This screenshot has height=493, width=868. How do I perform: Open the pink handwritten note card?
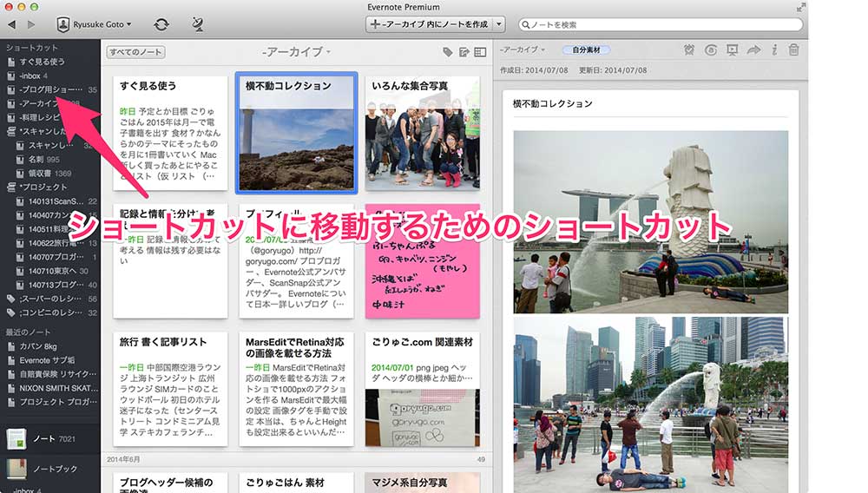point(423,261)
